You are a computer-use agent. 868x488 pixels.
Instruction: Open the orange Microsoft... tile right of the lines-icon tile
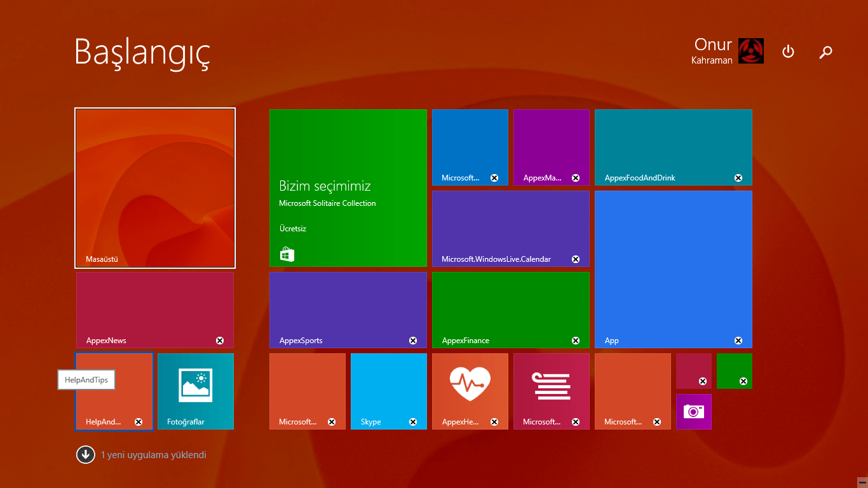(x=633, y=391)
